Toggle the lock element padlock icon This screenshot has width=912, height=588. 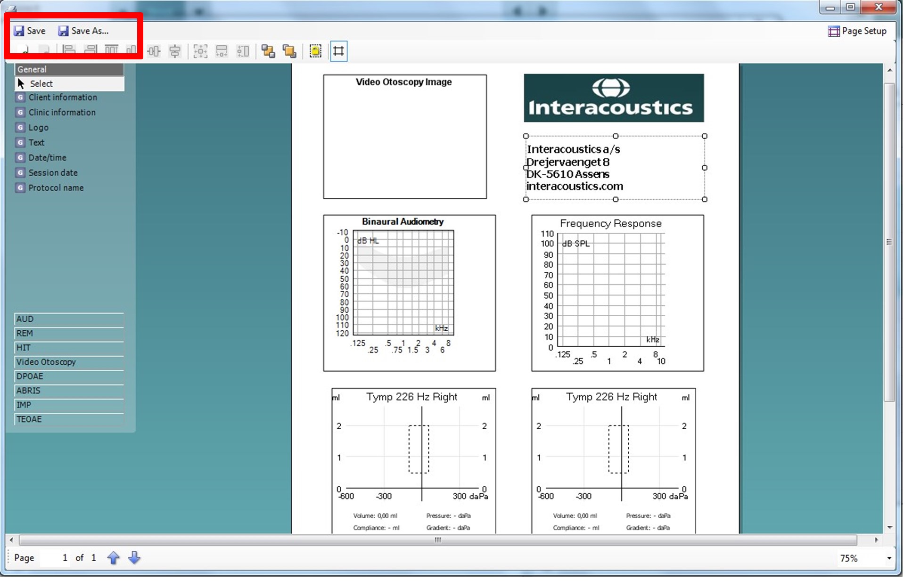pos(315,52)
